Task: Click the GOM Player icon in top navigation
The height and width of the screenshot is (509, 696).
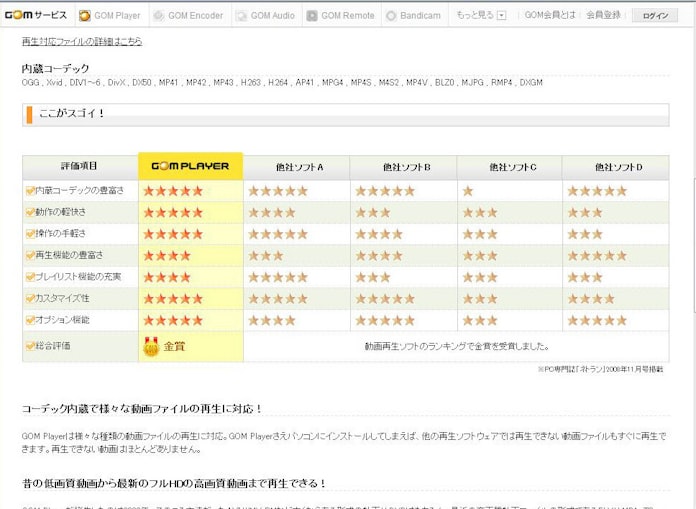Action: [x=84, y=16]
